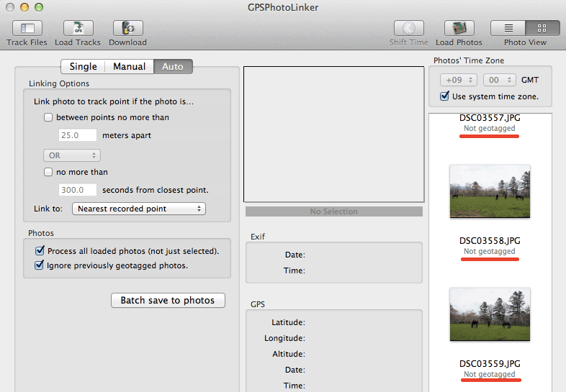Open the +09 time zone hour selector
Image resolution: width=566 pixels, height=392 pixels.
pos(459,80)
